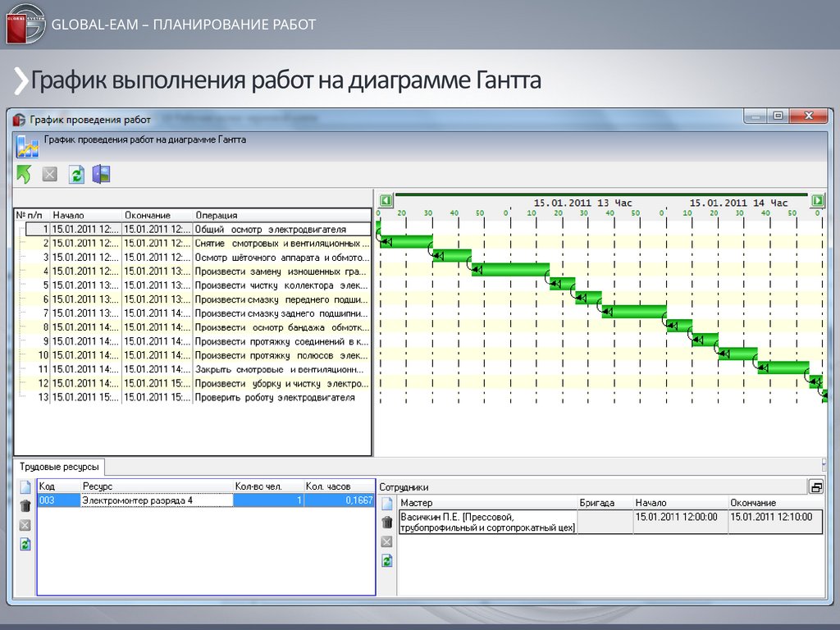
Task: Click the exit door icon in toolbar
Action: click(101, 174)
